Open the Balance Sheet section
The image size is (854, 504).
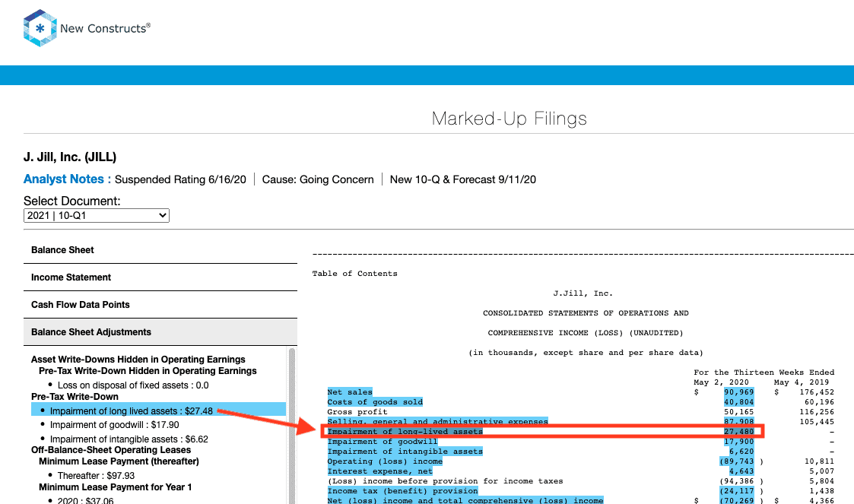(160, 250)
